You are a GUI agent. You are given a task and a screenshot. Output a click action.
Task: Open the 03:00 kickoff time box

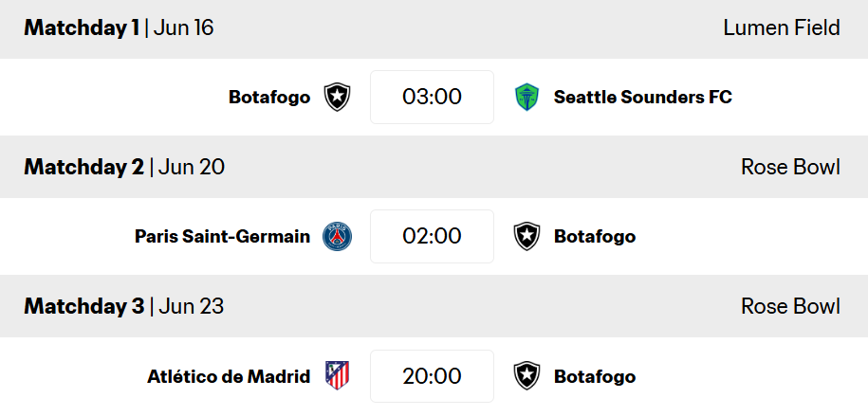click(432, 97)
